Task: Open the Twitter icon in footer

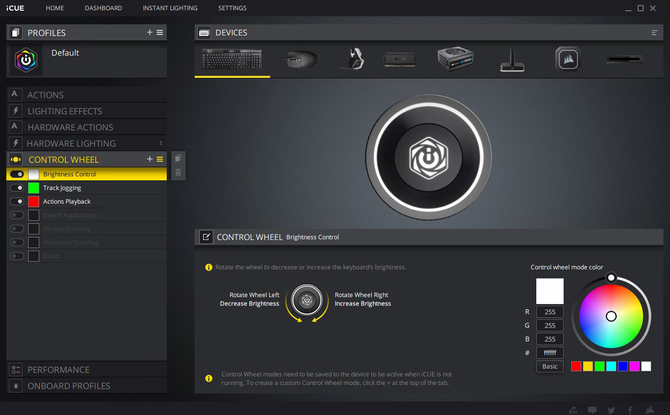Action: (611, 410)
